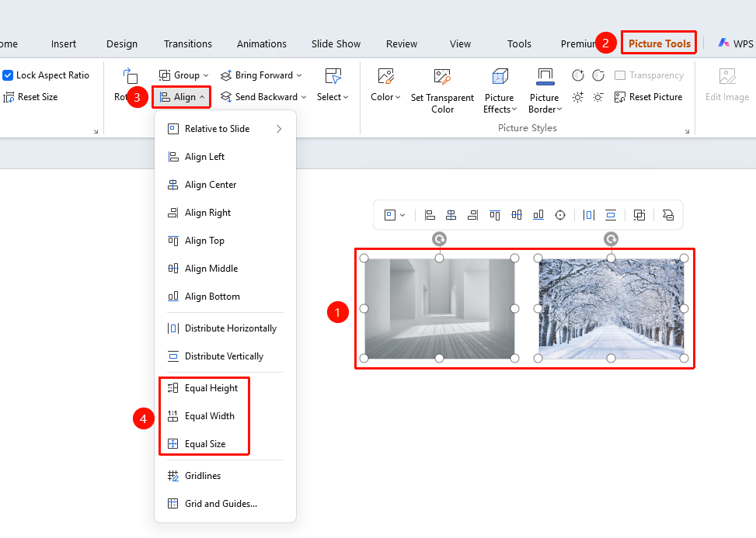Open the Picture Tools tab
This screenshot has width=756, height=538.
[659, 43]
